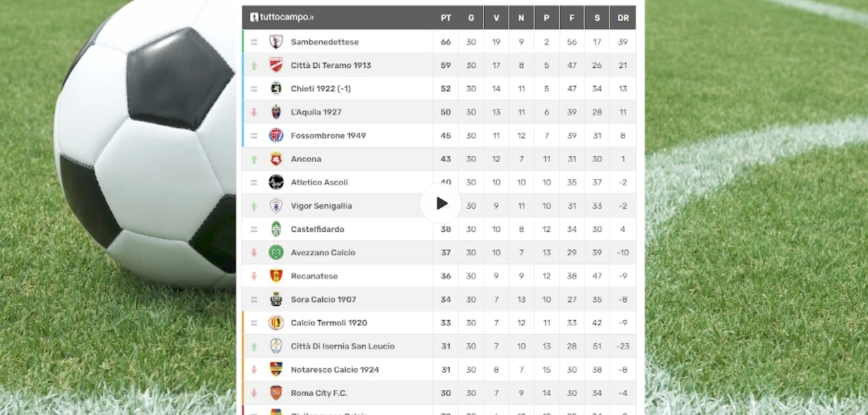
Task: Click the Avezzano Calcio green crest
Action: click(x=276, y=252)
